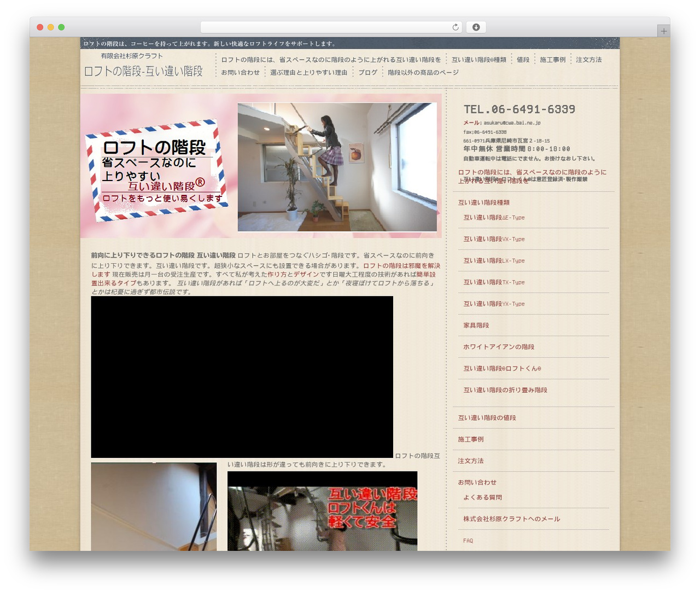Play the ロフトくんは軽くて安全 video
The image size is (700, 593).
pos(322,511)
